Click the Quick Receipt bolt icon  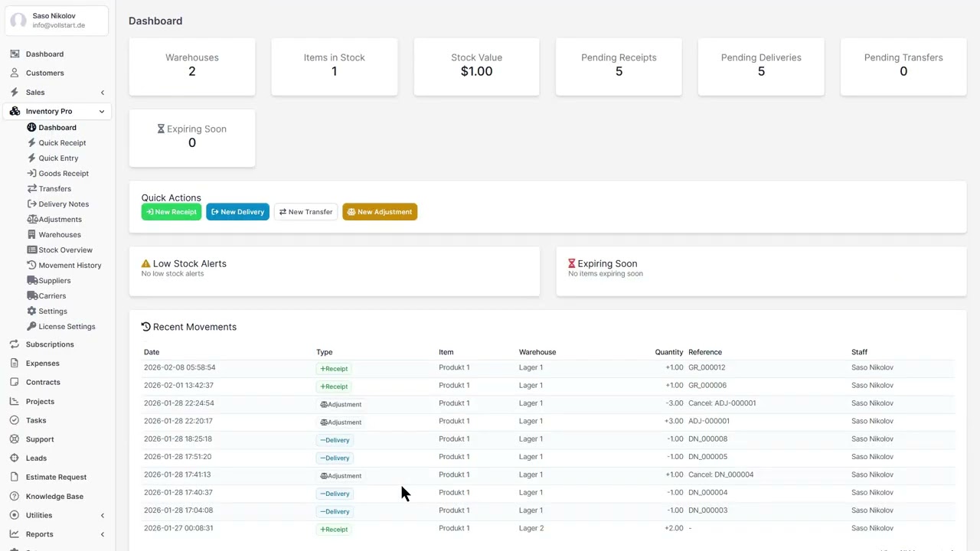coord(31,143)
